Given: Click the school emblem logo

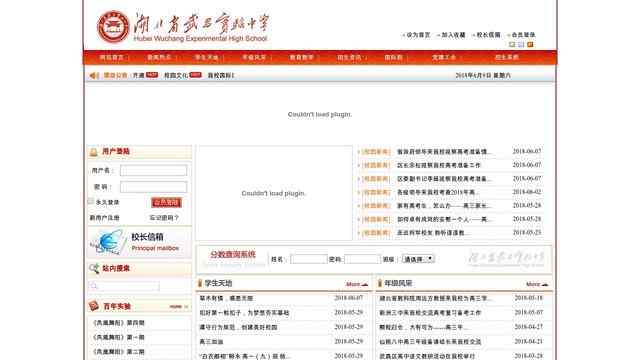Looking at the screenshot, I should 113,27.
